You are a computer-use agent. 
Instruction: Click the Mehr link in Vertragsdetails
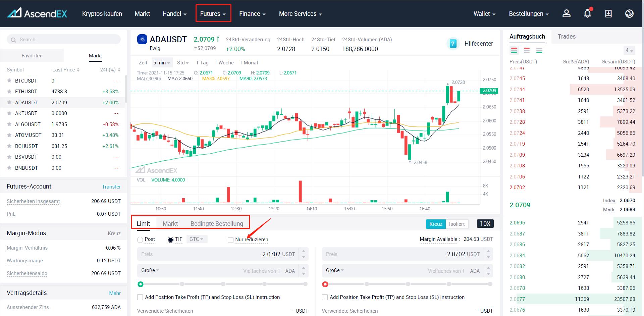(x=115, y=293)
